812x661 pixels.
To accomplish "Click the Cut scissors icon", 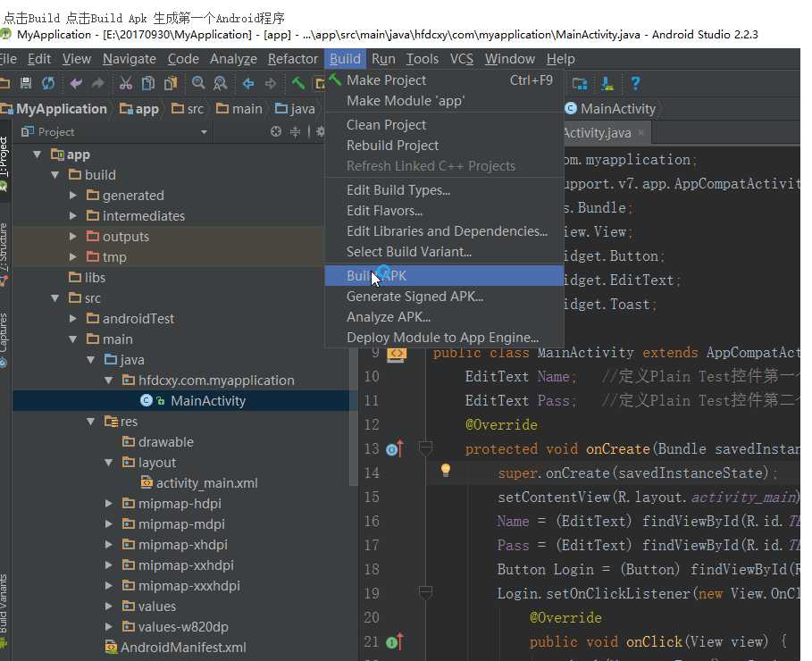I will tap(125, 83).
